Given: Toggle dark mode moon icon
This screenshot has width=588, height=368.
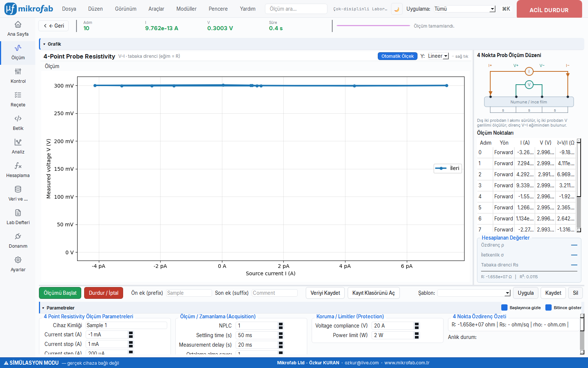Looking at the screenshot, I should [x=397, y=9].
